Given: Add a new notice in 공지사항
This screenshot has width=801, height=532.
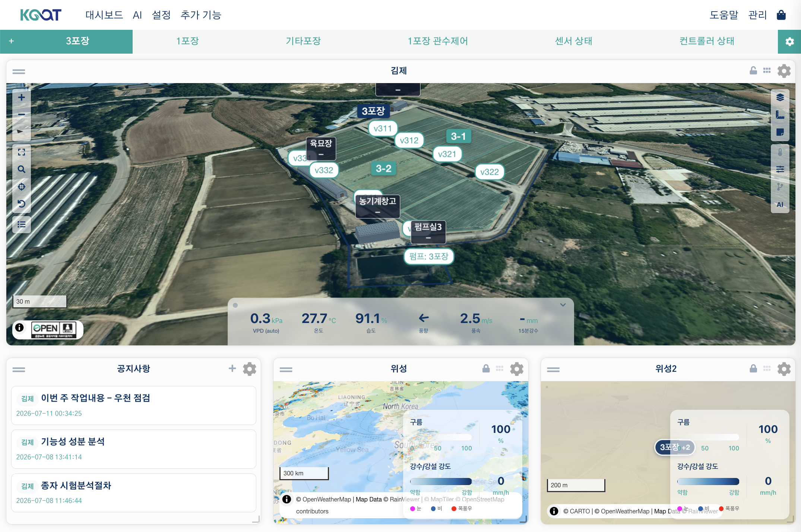Looking at the screenshot, I should pyautogui.click(x=232, y=368).
